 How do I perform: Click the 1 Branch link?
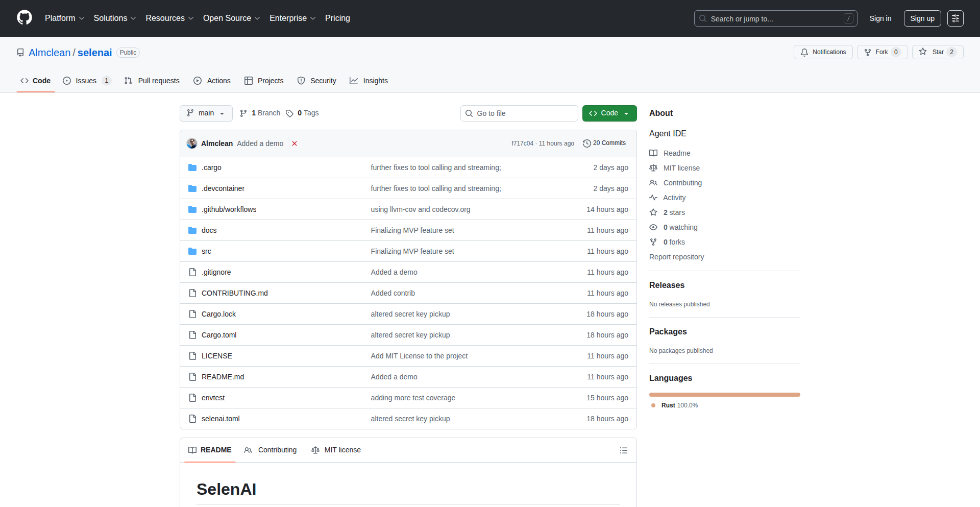[260, 113]
